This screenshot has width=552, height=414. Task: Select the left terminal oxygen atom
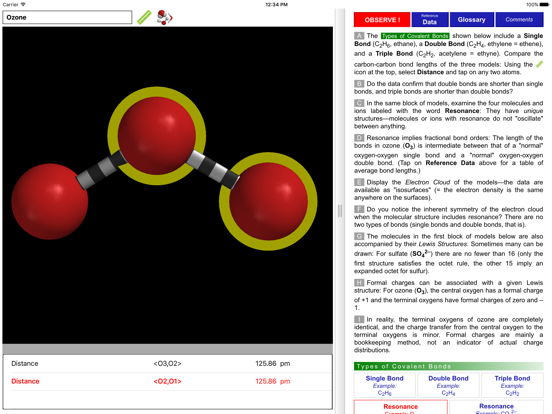coord(50,201)
